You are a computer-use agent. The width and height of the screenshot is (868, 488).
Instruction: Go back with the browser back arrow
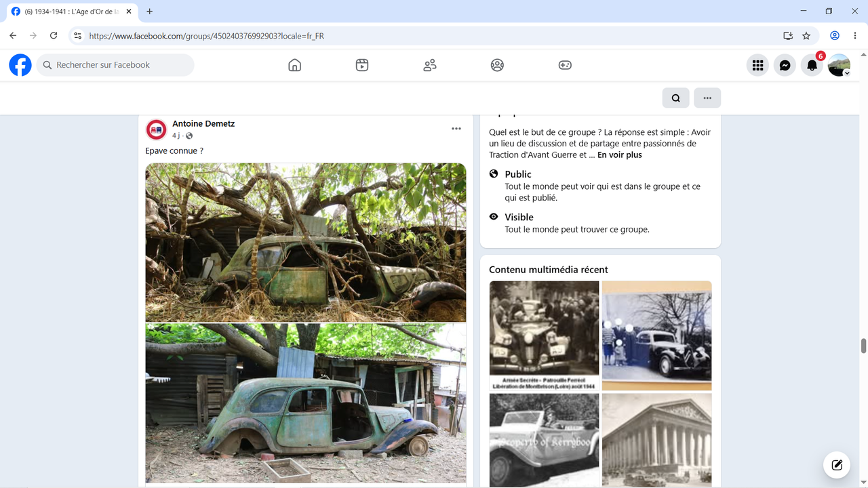[13, 36]
